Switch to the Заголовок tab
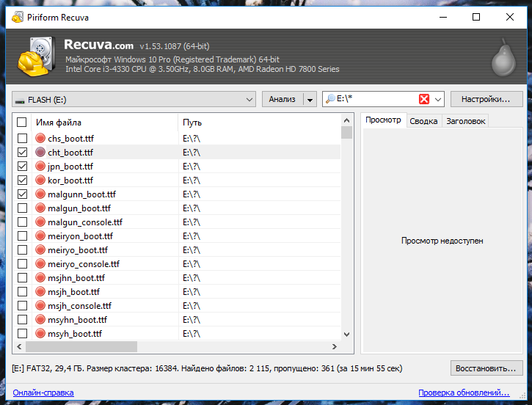 465,121
